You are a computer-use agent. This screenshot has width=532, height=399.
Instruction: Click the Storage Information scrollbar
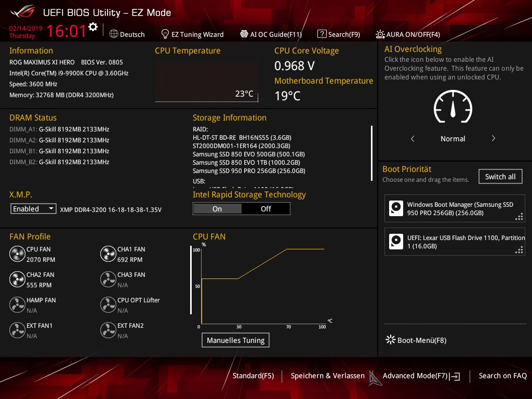pyautogui.click(x=371, y=153)
